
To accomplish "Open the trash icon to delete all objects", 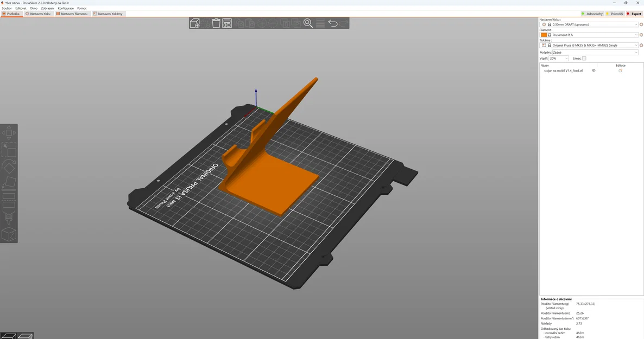I will (x=217, y=23).
